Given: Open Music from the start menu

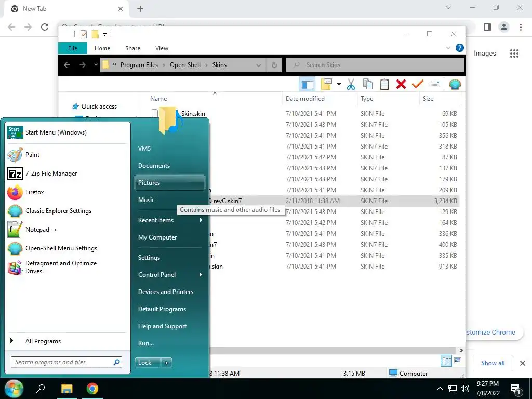Looking at the screenshot, I should [x=170, y=200].
